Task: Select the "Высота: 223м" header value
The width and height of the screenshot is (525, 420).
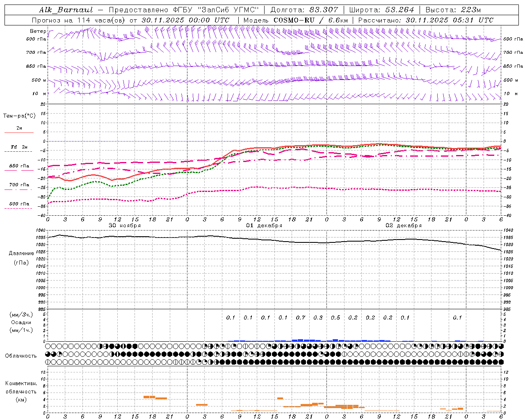Action: click(453, 10)
